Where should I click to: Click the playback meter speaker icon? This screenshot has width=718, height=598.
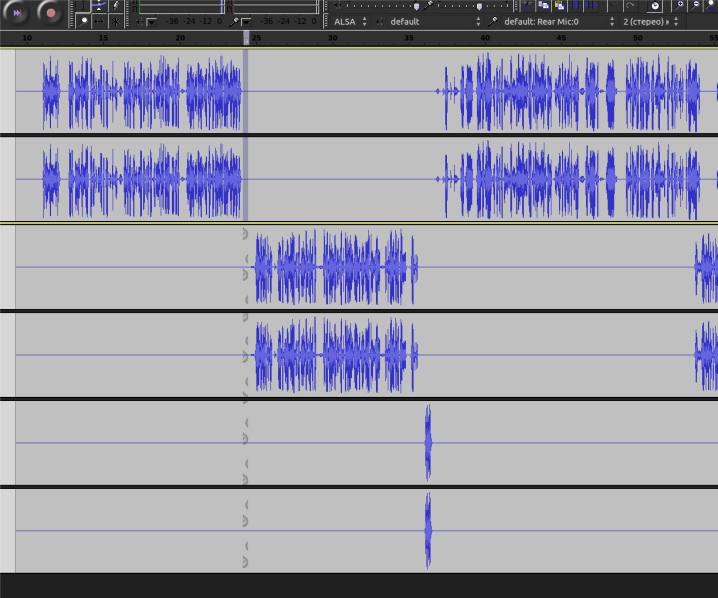[x=140, y=22]
